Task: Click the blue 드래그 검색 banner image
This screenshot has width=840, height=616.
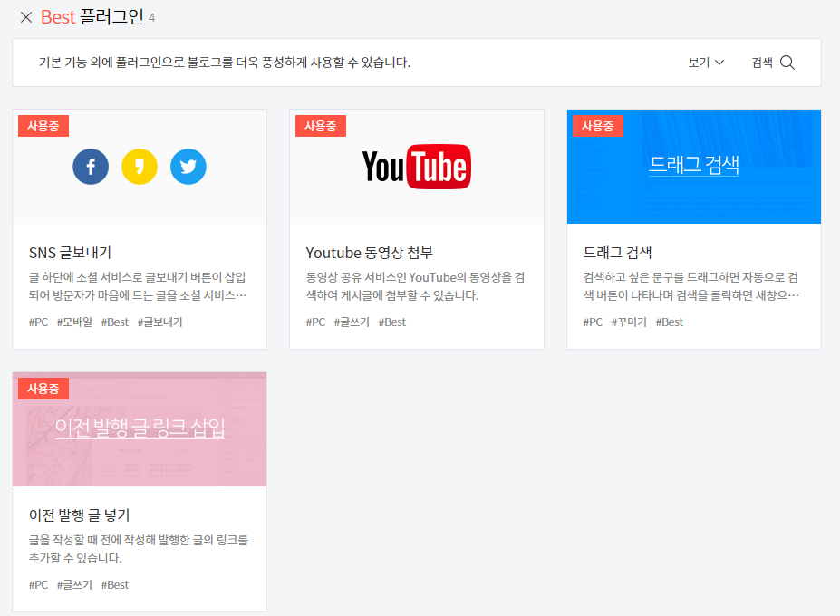Action: [x=694, y=167]
